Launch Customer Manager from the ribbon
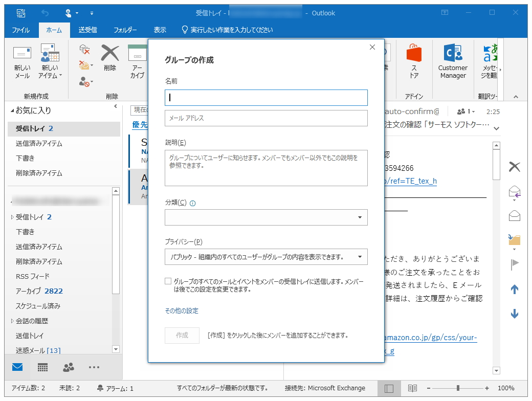This screenshot has height=401, width=532. pos(453,61)
